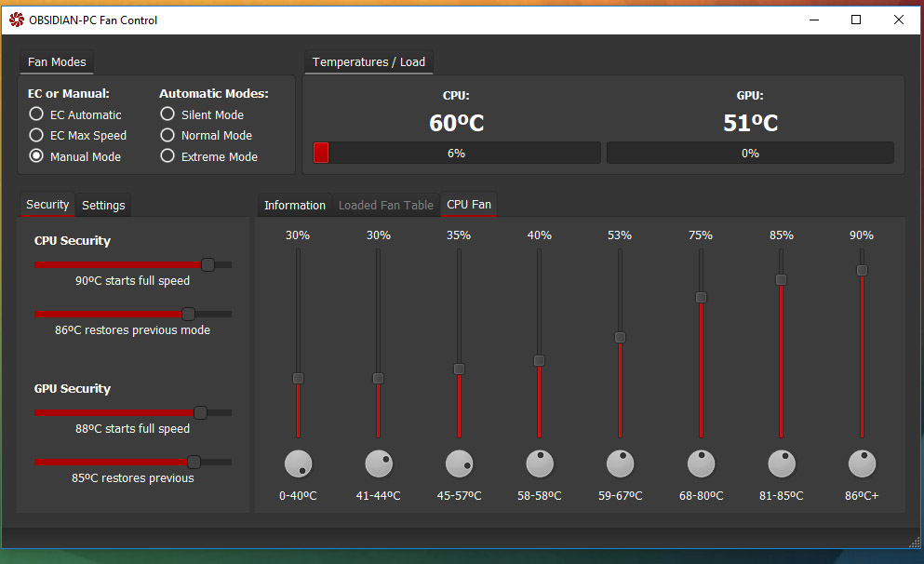
Task: Click the CPU 86ºC restore slider handle
Action: (x=188, y=315)
